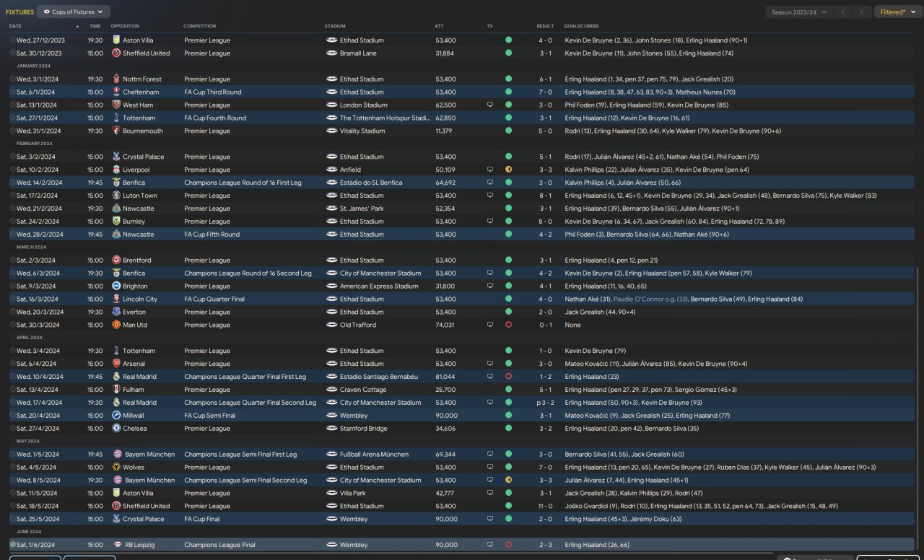The height and width of the screenshot is (560, 924).
Task: Go to the previous season with the left arrow
Action: click(x=842, y=12)
